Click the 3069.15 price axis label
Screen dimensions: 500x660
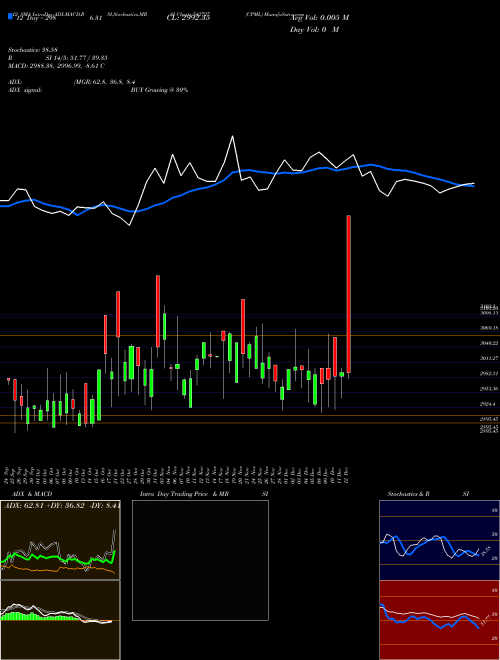(x=489, y=328)
